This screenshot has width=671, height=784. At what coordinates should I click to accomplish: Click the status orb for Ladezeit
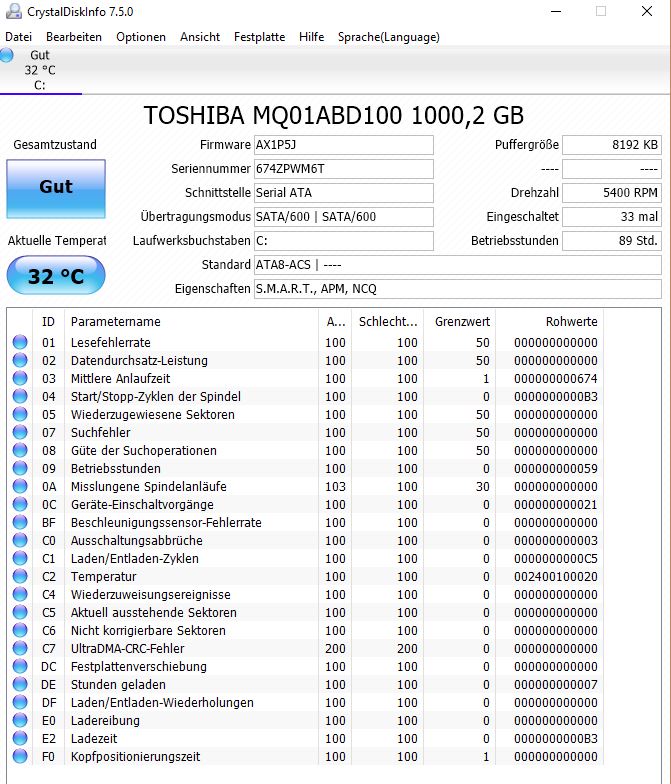(20, 738)
